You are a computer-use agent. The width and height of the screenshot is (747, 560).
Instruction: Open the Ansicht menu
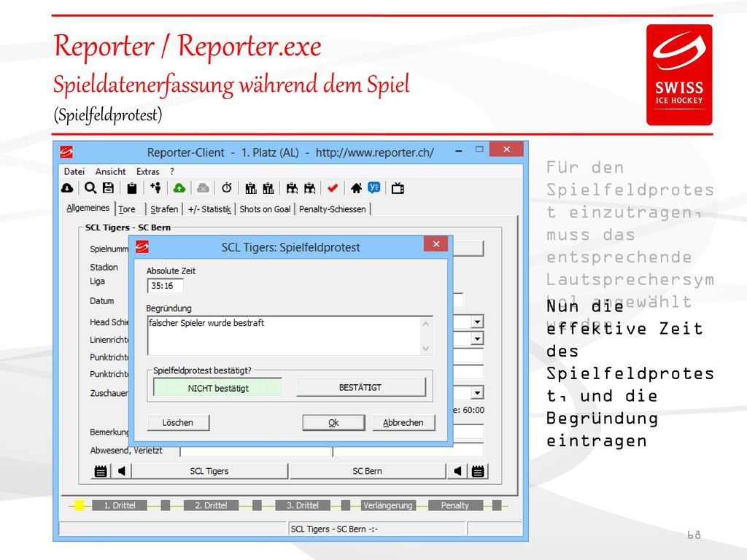tap(111, 171)
